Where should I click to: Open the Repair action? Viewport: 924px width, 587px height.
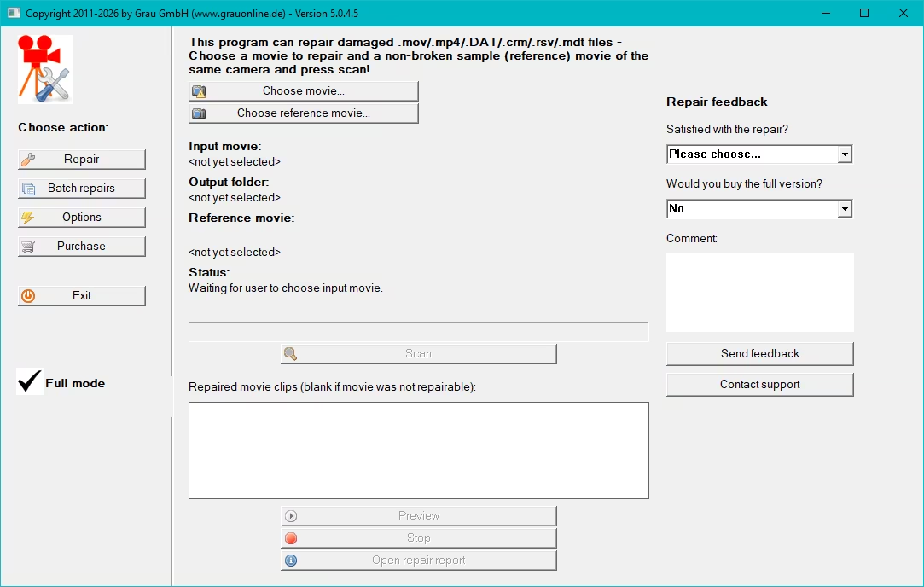pyautogui.click(x=82, y=160)
